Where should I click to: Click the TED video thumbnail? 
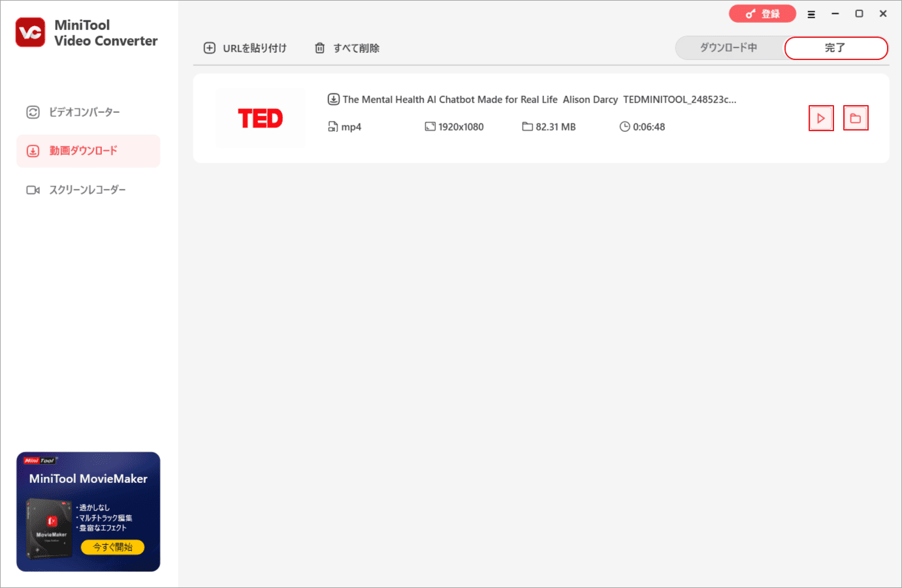(x=261, y=118)
